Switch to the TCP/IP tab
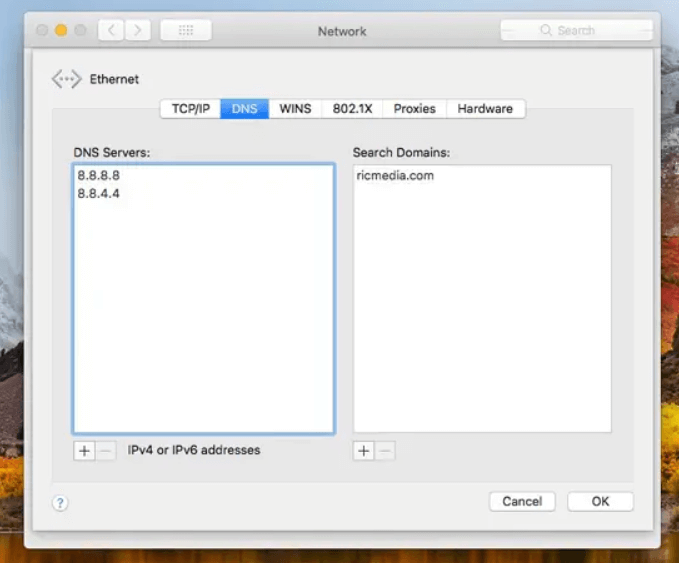679x563 pixels. click(x=191, y=109)
